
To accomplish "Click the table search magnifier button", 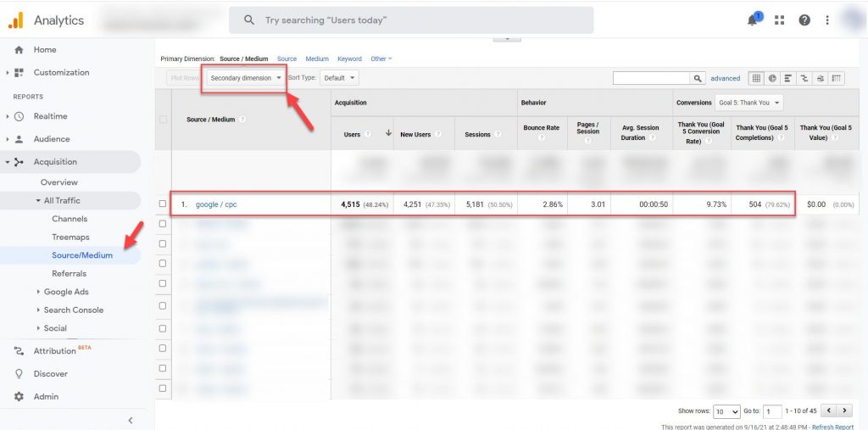I will pos(698,78).
